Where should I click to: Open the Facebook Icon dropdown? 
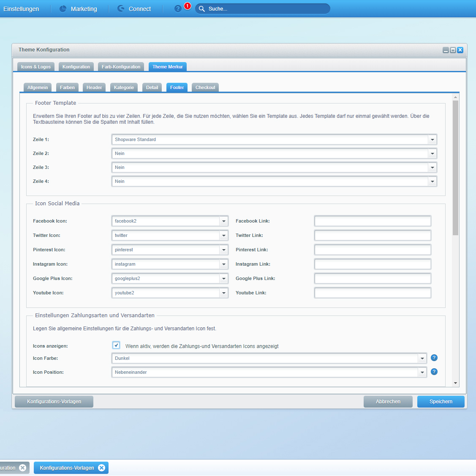(224, 221)
